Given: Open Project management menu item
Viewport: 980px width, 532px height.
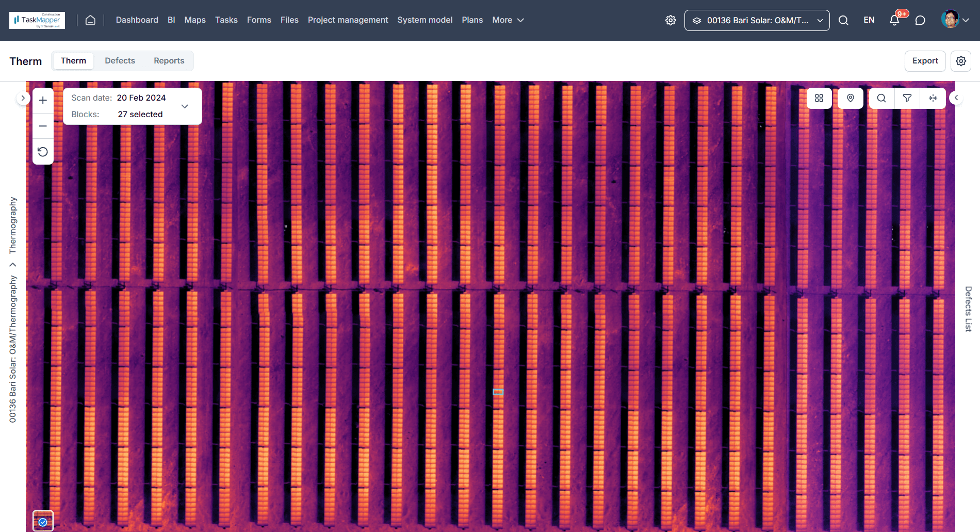Looking at the screenshot, I should click(348, 20).
